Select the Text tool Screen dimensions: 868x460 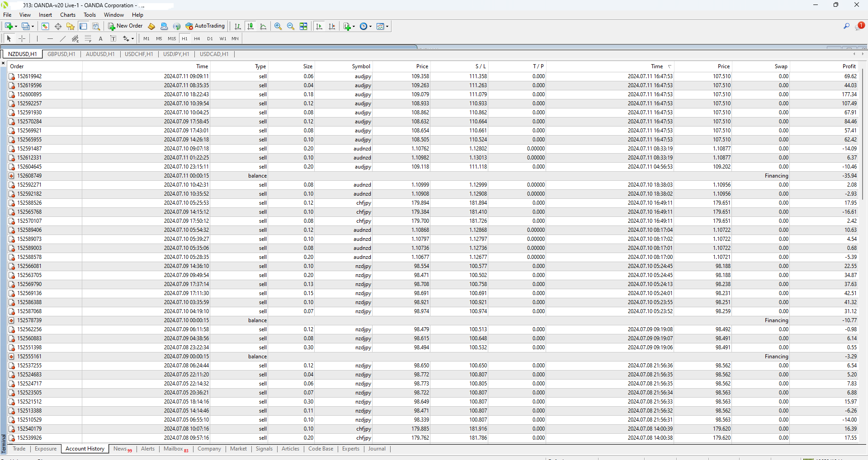pos(101,38)
